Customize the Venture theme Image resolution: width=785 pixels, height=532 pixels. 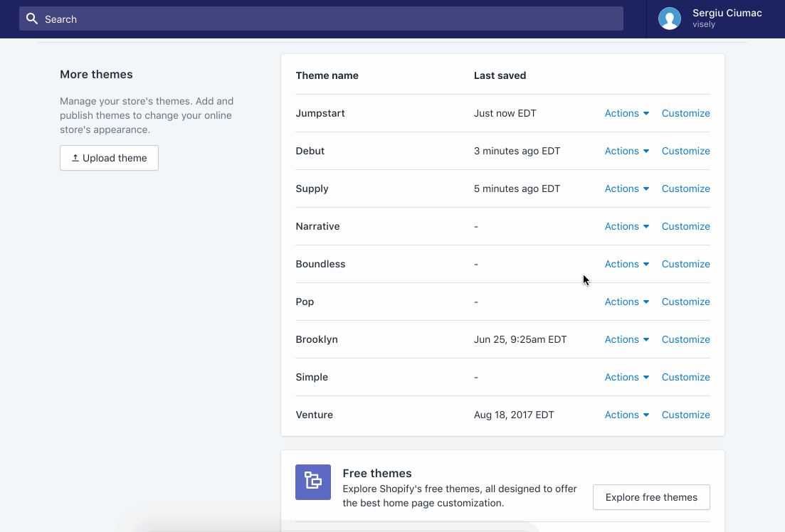[x=685, y=415]
